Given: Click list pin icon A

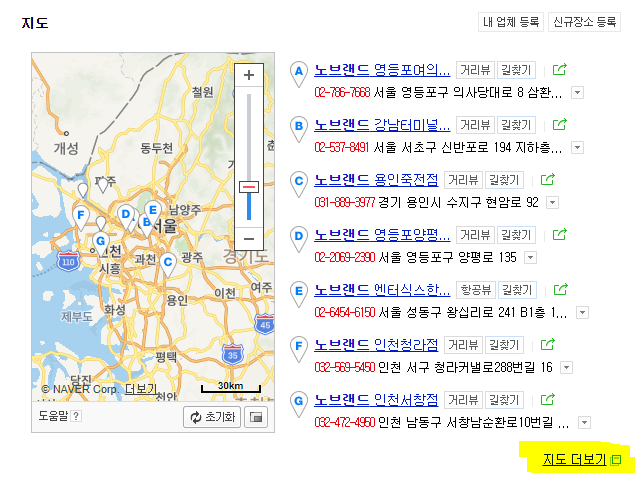Looking at the screenshot, I should (x=298, y=73).
